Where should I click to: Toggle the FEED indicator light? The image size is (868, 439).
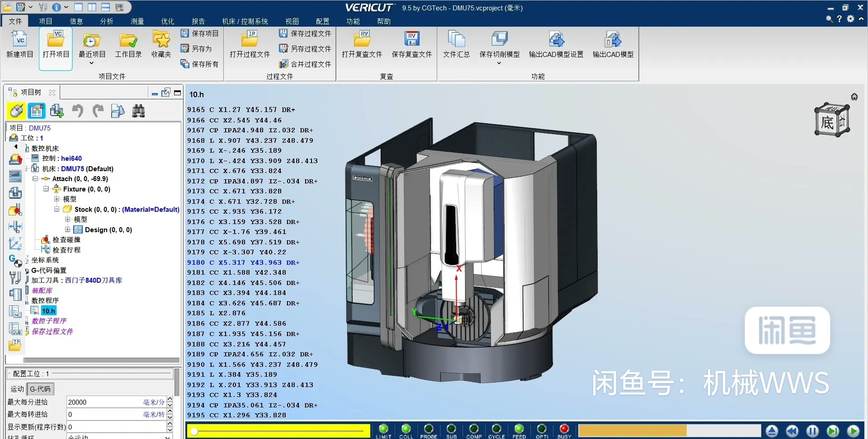519,429
